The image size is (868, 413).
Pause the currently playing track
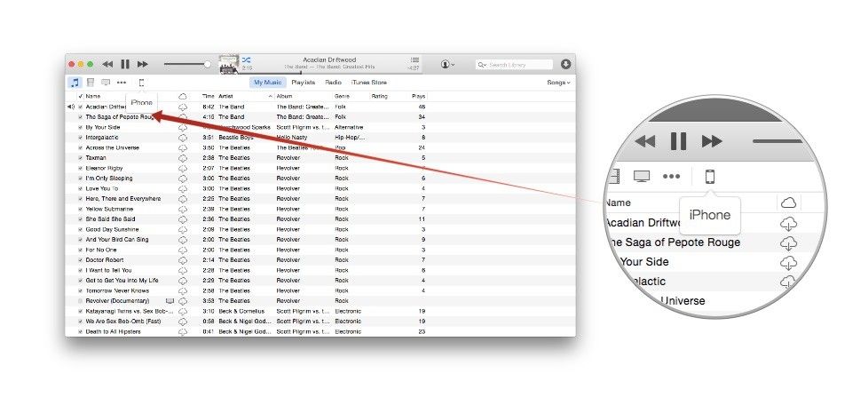coord(125,64)
